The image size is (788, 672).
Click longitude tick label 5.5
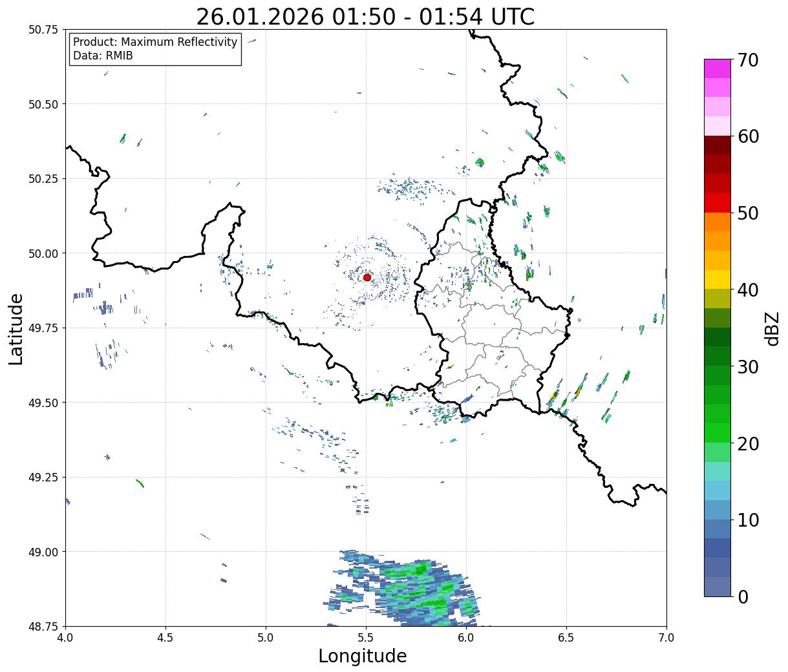click(366, 638)
